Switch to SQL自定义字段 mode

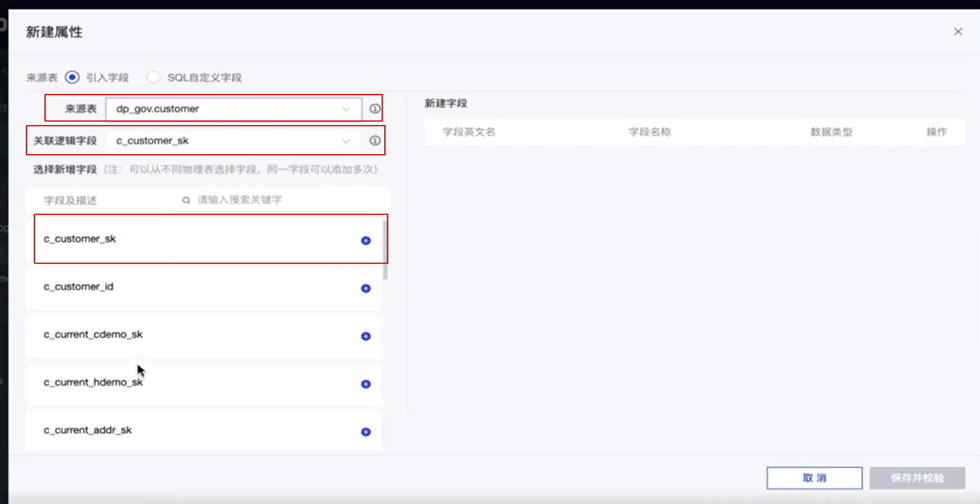pyautogui.click(x=153, y=77)
